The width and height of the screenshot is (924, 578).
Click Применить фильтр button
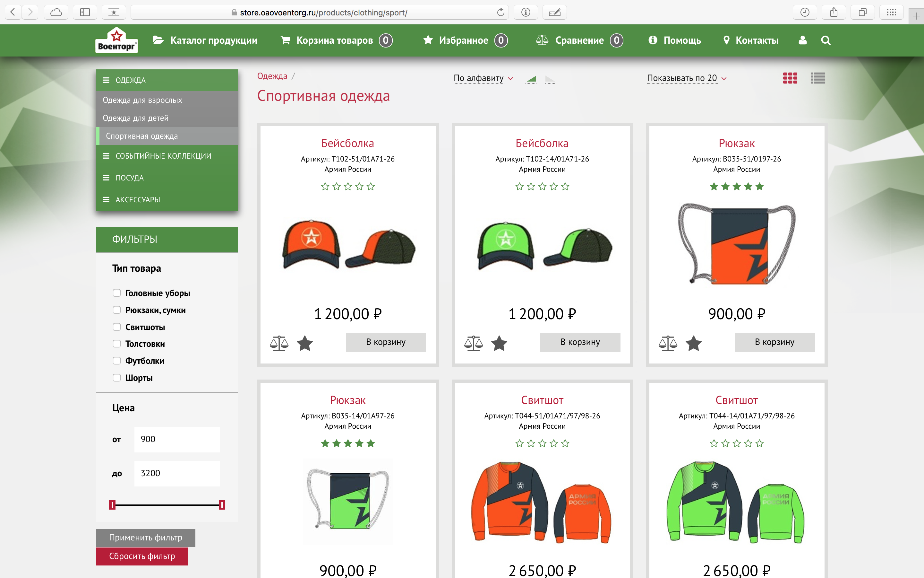pos(145,538)
